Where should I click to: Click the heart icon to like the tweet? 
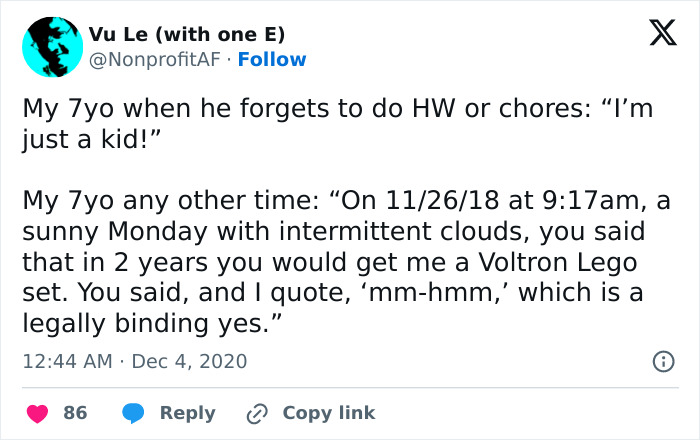[x=40, y=412]
